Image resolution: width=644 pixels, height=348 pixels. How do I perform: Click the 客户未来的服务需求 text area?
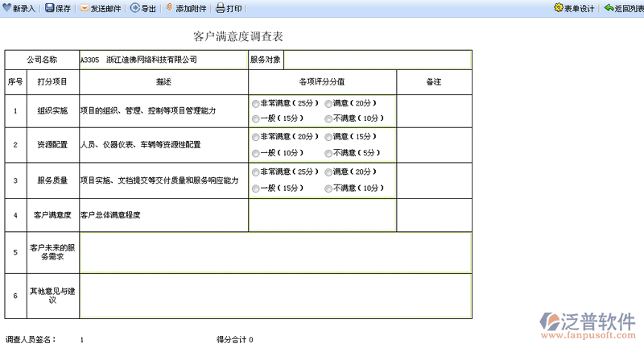(275, 252)
